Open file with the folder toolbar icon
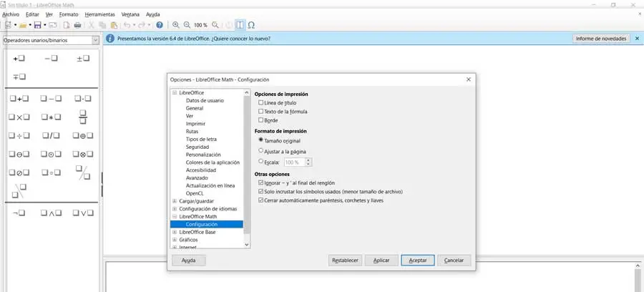The width and height of the screenshot is (644, 292). pyautogui.click(x=23, y=26)
